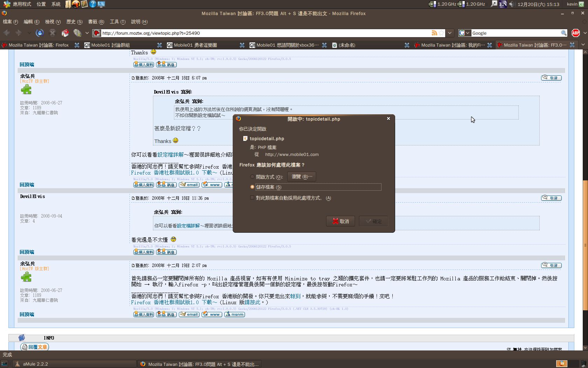The image size is (588, 368).
Task: Expand the address bar history dropdown
Action: click(x=450, y=33)
